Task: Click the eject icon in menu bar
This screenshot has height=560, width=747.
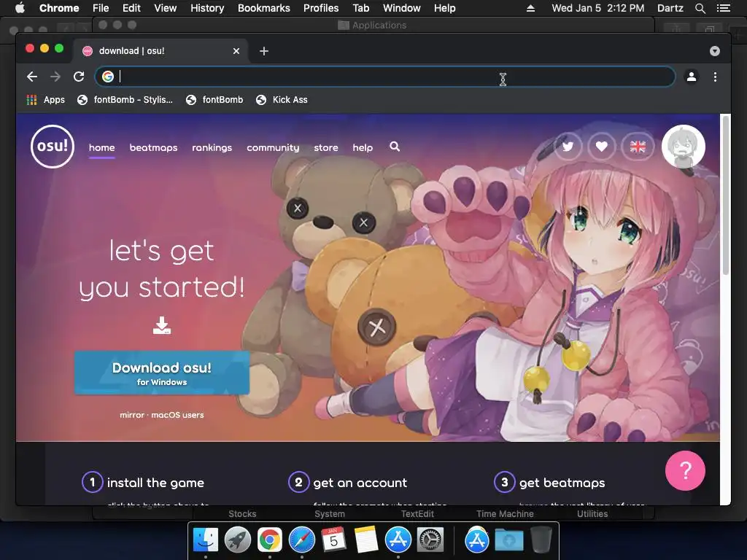Action: (530, 8)
